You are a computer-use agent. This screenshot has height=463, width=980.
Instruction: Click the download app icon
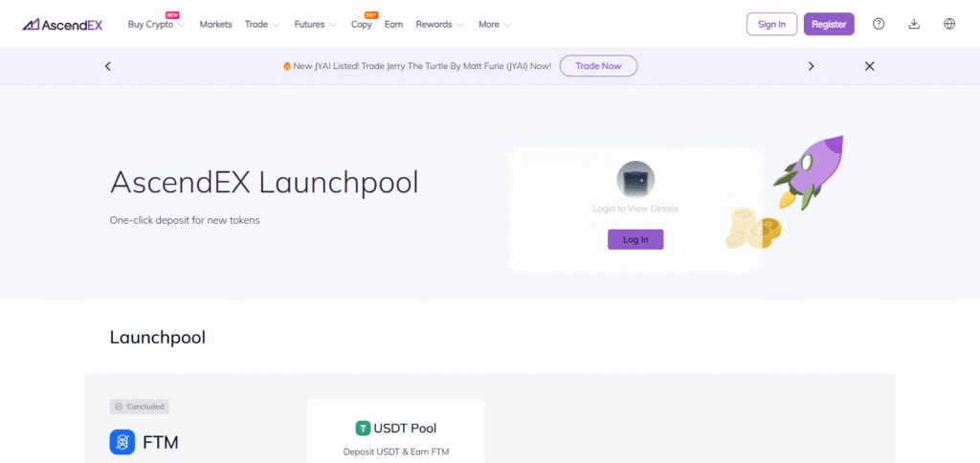[x=914, y=24]
